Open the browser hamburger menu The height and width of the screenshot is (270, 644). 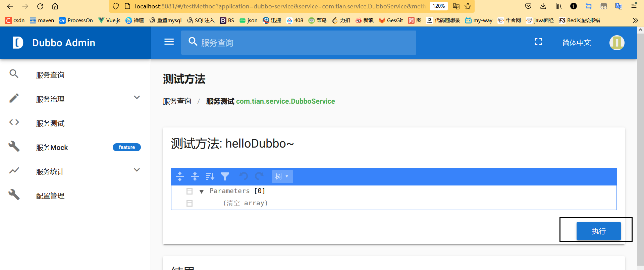634,5
